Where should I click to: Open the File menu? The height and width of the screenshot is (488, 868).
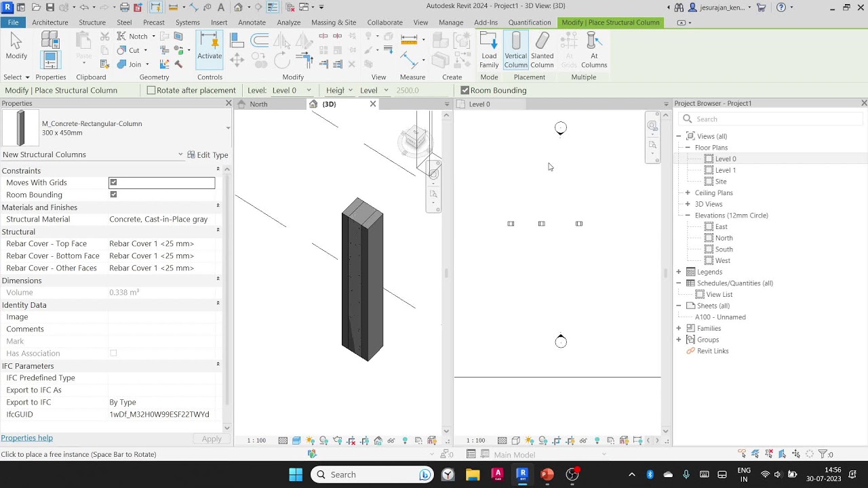[13, 22]
